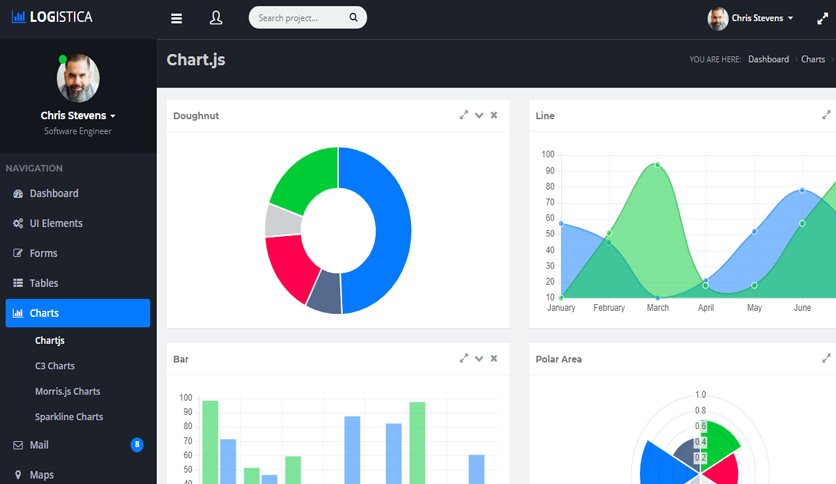Click the Charts bar icon in sidebar
Viewport: 836px width, 484px height.
point(18,313)
